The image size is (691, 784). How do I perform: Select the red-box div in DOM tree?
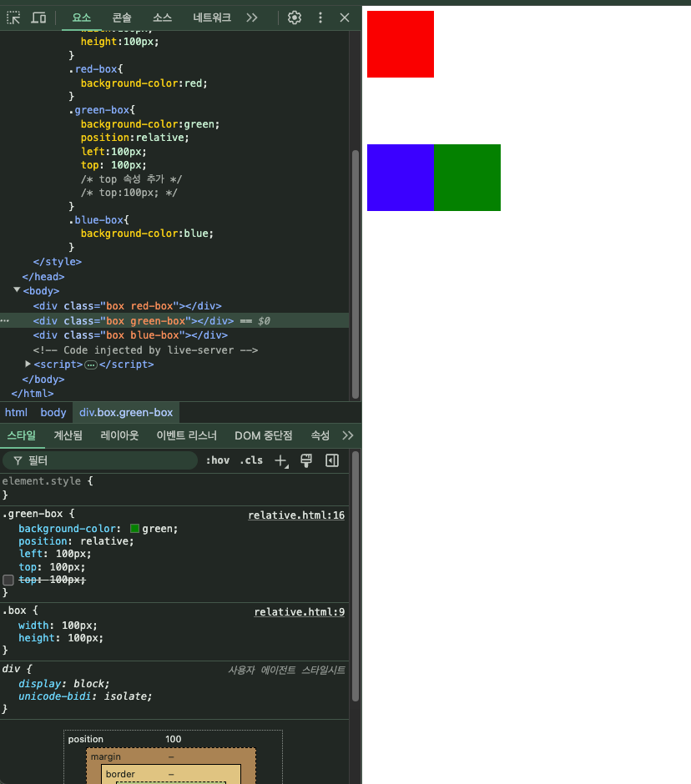coord(127,306)
